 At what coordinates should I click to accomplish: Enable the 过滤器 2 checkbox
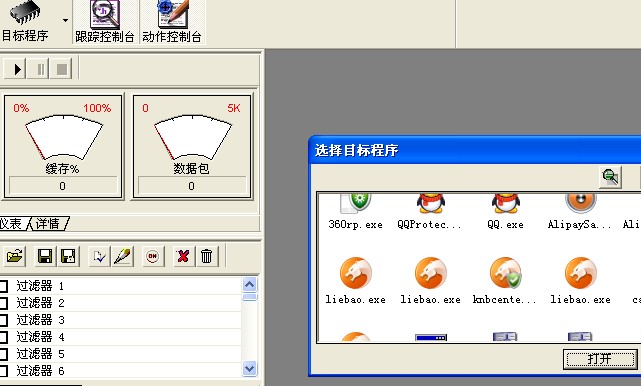pos(3,303)
